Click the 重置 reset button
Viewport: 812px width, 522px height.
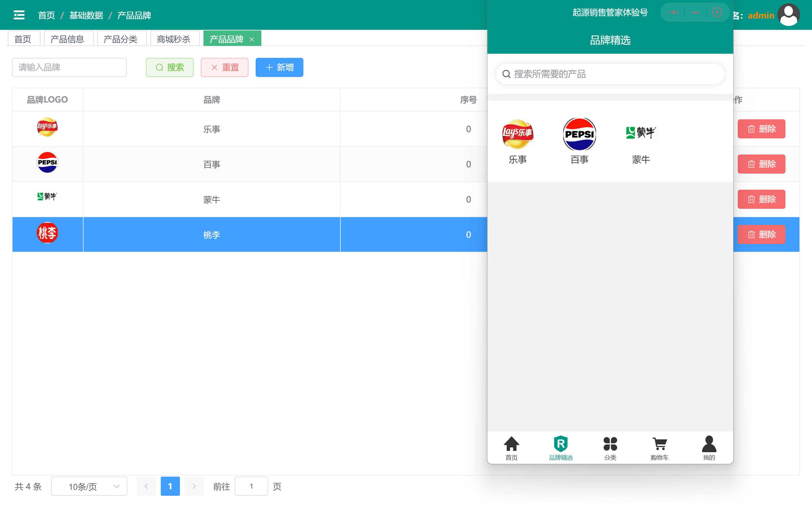224,67
